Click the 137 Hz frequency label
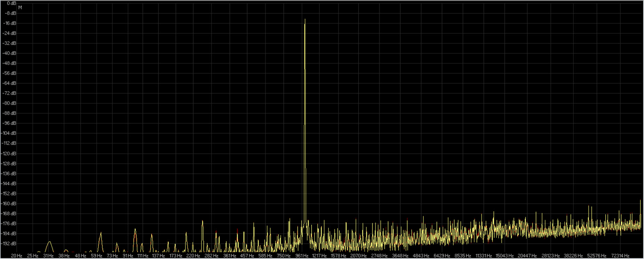 coord(158,256)
